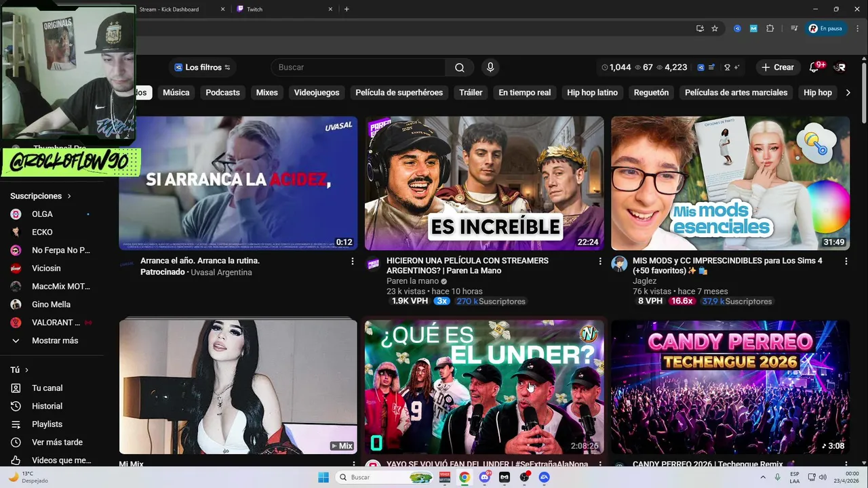Click inside the YouTube Buscar search field

click(358, 67)
